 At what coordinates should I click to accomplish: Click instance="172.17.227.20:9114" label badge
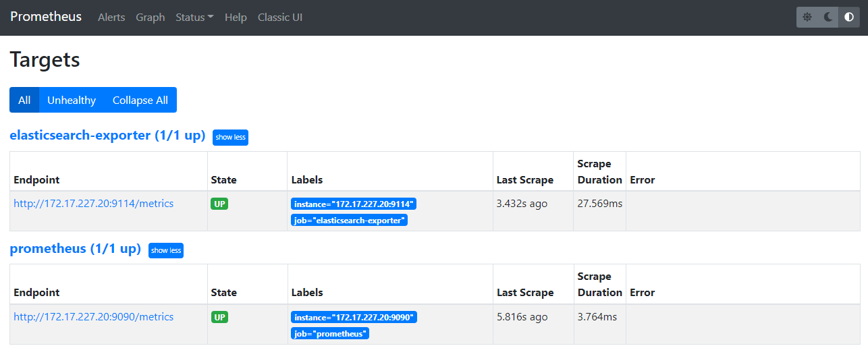[x=354, y=204]
